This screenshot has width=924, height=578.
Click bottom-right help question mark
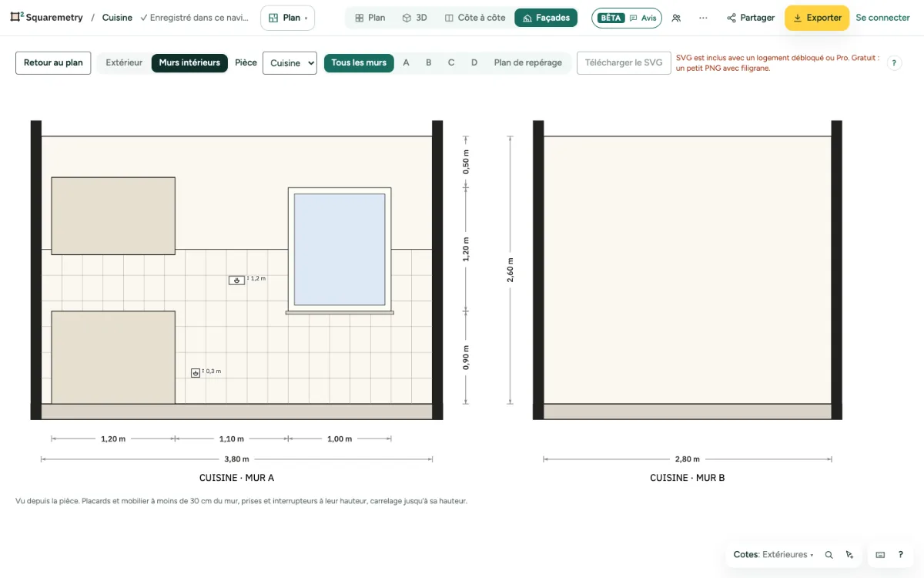click(x=900, y=555)
